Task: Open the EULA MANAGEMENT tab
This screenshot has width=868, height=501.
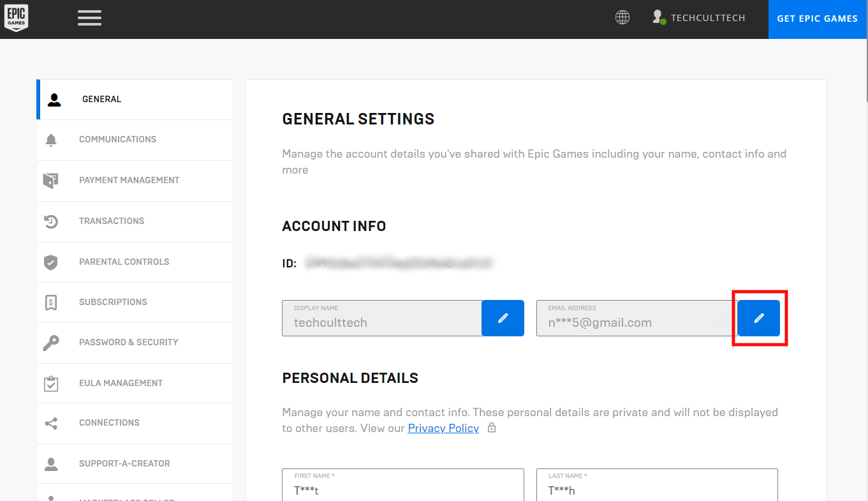Action: coord(135,384)
